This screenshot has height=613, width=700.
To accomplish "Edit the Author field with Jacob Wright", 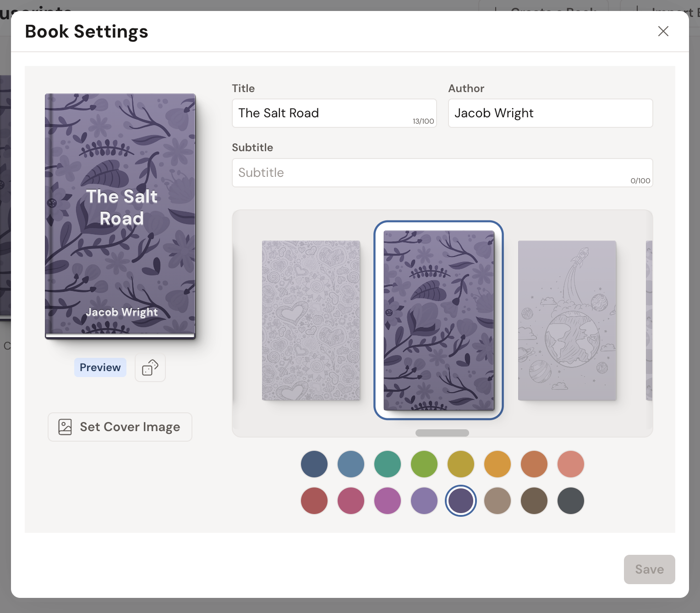I will click(550, 113).
